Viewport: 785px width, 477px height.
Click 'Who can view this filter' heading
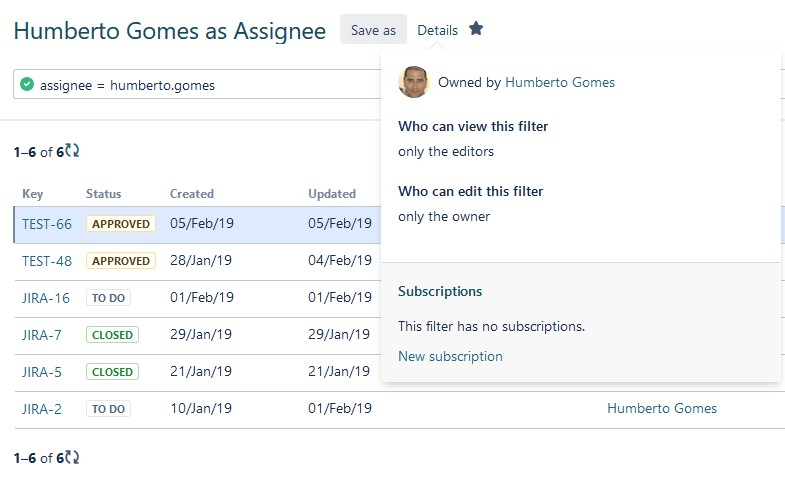click(x=473, y=126)
